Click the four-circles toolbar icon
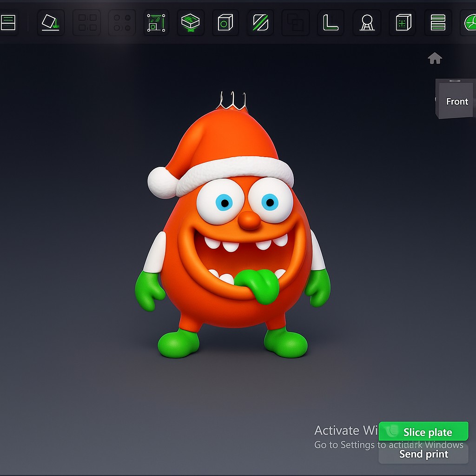 (122, 22)
